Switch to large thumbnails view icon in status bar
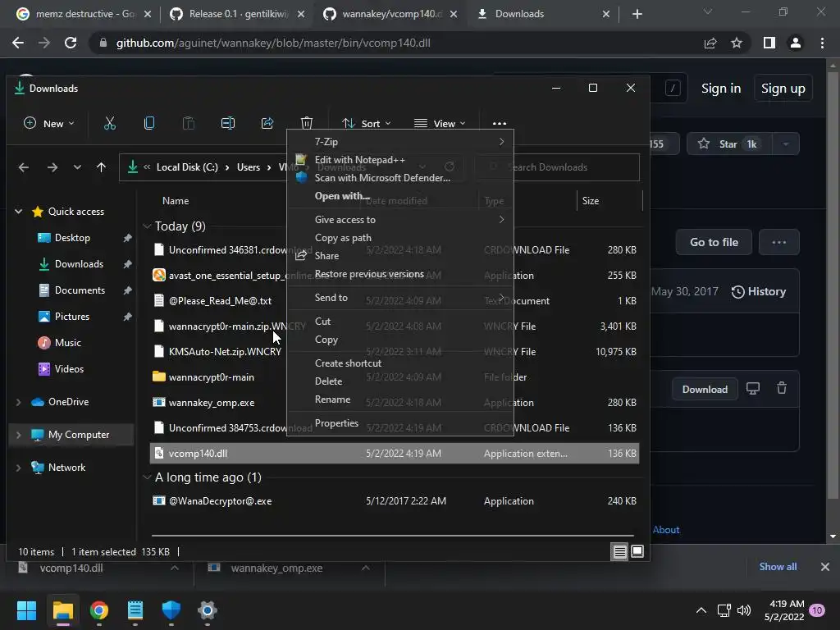This screenshot has height=630, width=840. click(637, 551)
